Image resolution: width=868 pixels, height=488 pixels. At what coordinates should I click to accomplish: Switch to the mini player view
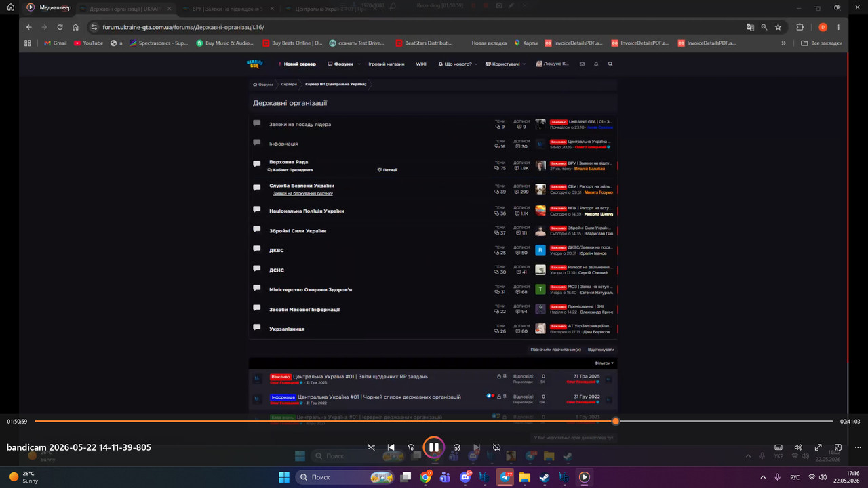pyautogui.click(x=838, y=447)
